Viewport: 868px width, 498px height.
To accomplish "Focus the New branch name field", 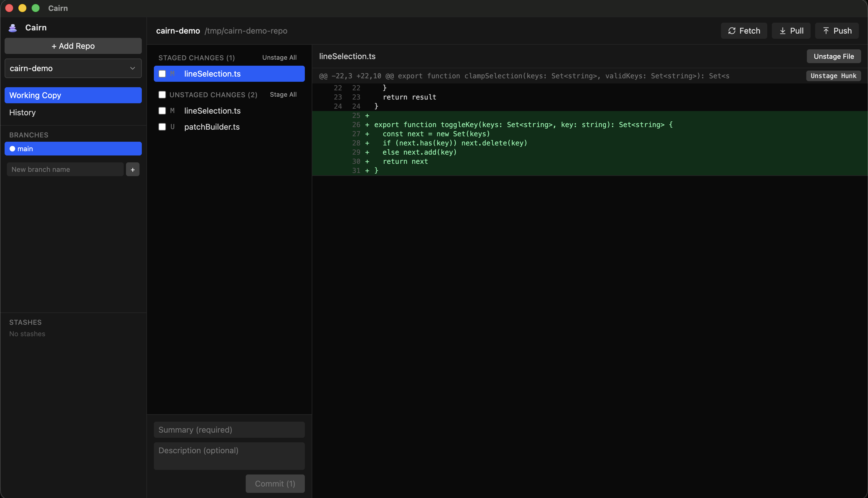I will click(x=65, y=169).
